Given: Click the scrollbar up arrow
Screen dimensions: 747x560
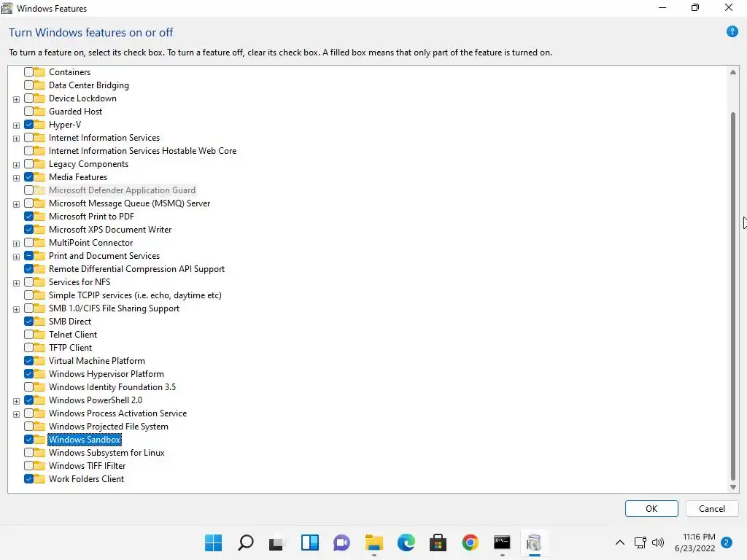Looking at the screenshot, I should tap(732, 72).
